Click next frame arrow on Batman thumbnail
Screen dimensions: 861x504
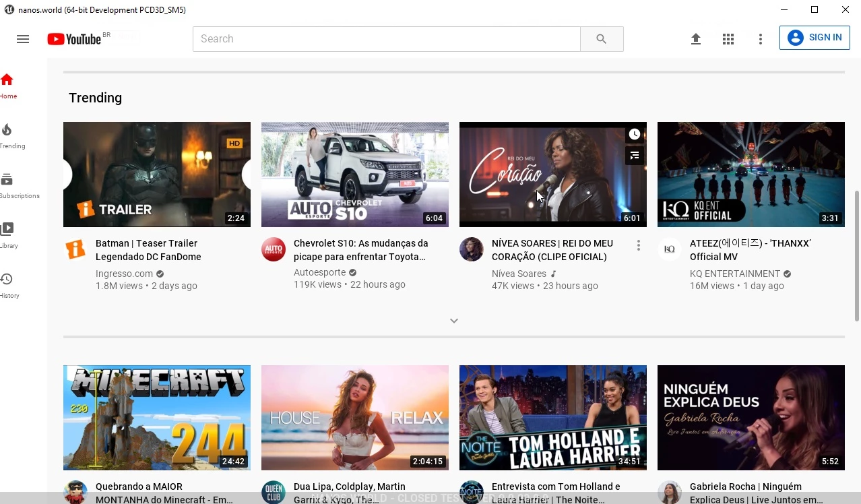(x=247, y=175)
